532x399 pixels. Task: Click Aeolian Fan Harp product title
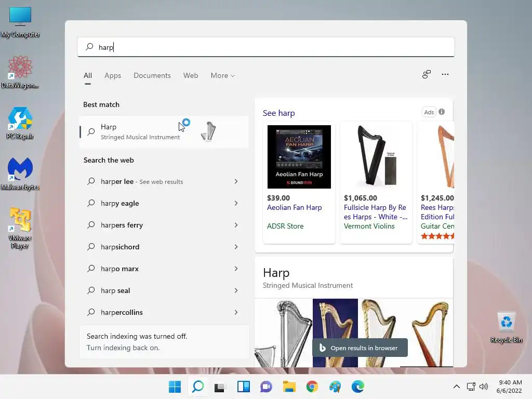click(x=295, y=207)
